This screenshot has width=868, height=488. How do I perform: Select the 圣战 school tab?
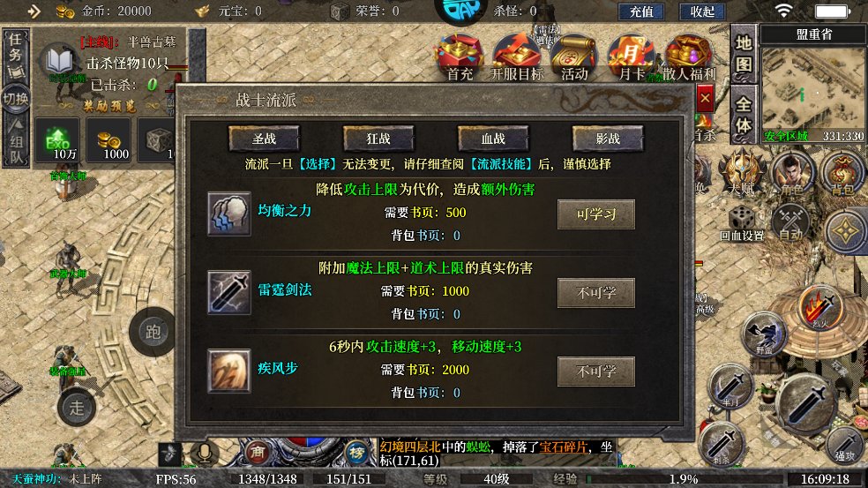264,139
